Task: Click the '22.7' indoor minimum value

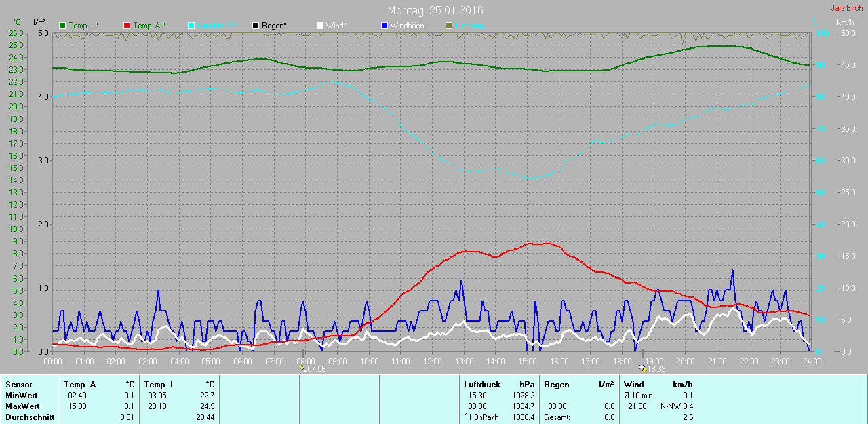Action: [206, 396]
